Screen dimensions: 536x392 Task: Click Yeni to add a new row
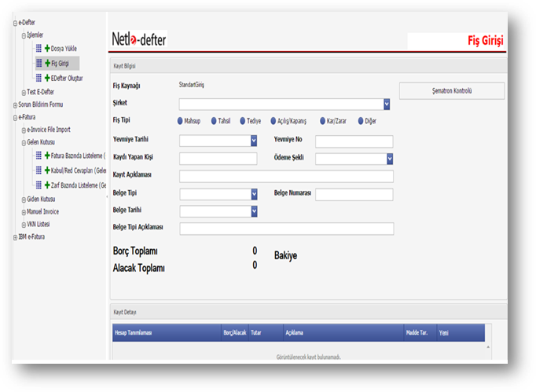pos(444,333)
